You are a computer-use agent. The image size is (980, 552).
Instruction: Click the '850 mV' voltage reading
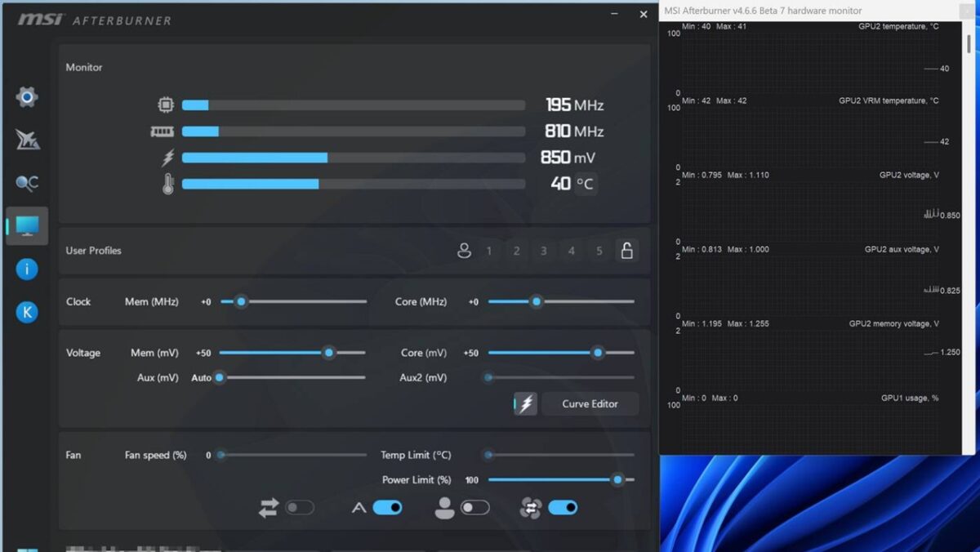point(568,158)
